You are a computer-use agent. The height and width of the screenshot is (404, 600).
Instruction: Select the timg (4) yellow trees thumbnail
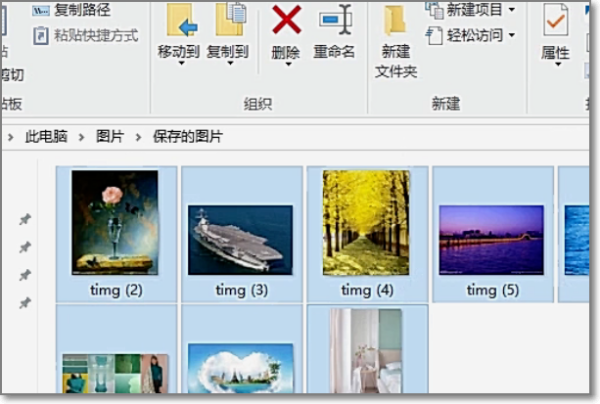366,223
